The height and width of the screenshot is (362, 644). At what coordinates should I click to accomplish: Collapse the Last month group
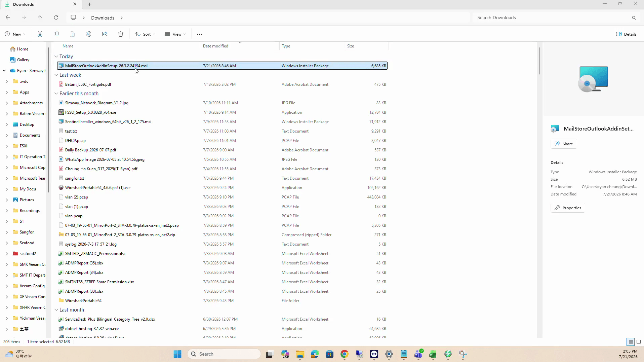tap(56, 310)
